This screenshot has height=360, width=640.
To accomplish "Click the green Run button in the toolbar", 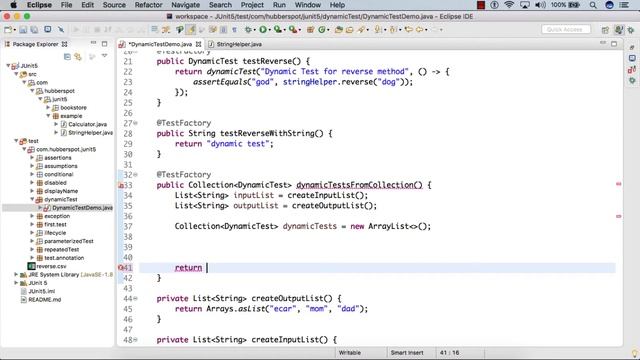I will coord(263,29).
